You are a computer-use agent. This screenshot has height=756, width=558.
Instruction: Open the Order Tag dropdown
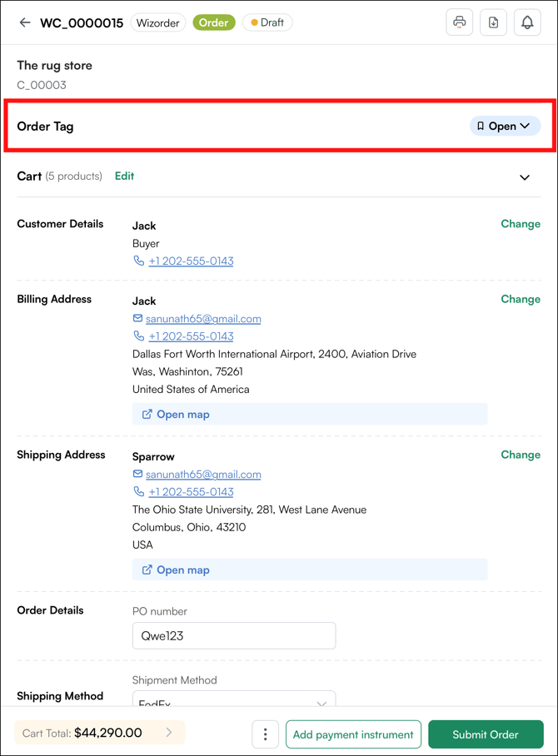pyautogui.click(x=505, y=127)
